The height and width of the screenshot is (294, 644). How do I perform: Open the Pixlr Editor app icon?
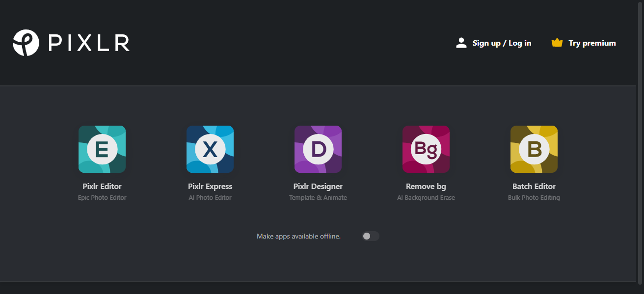click(102, 149)
